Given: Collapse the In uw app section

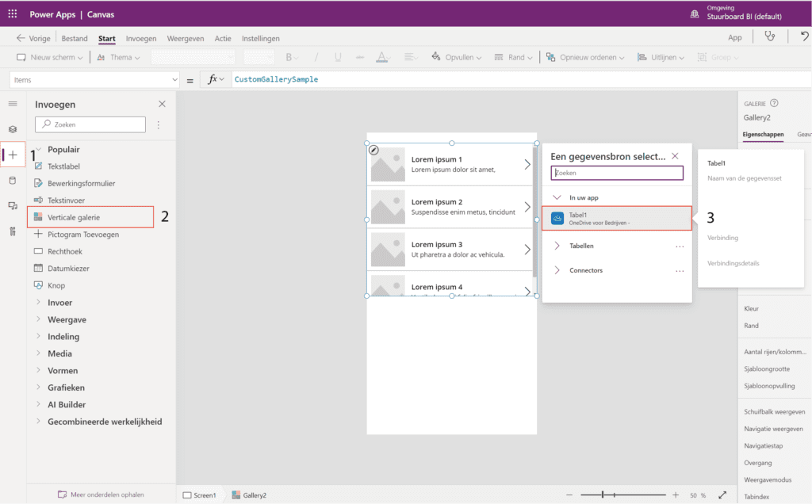Looking at the screenshot, I should [557, 197].
